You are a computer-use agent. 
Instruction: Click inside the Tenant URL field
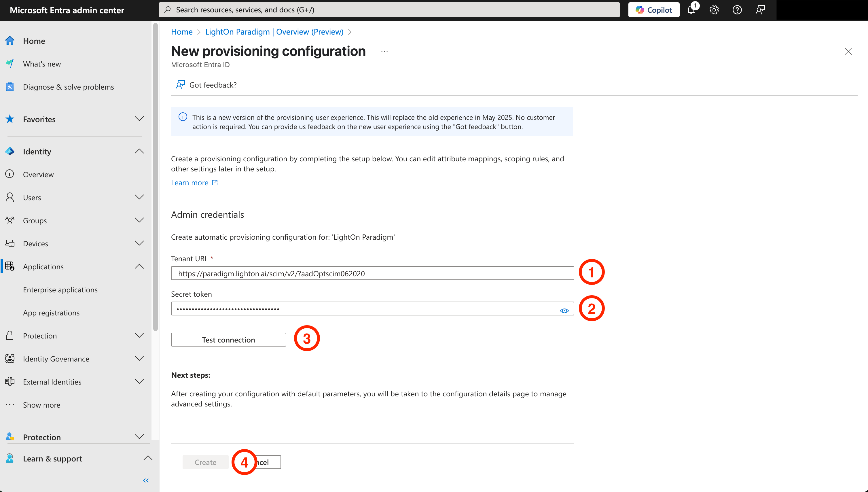coord(372,273)
